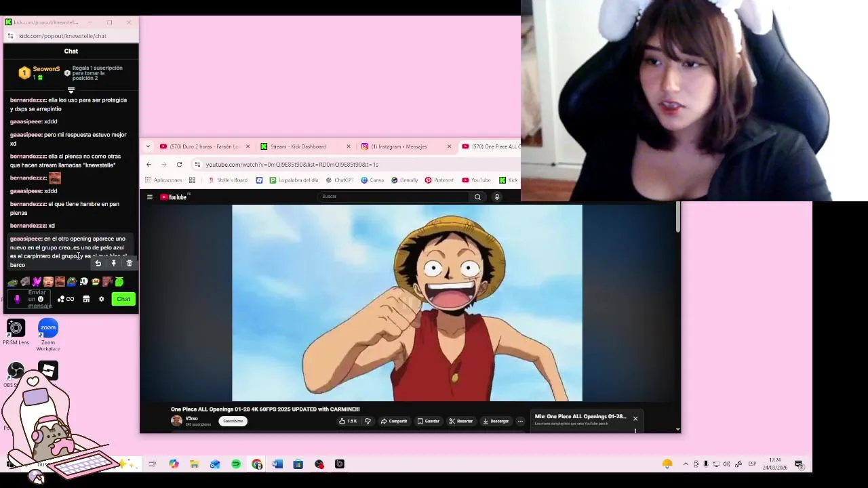Open the three-dot more actions menu under video

point(520,421)
